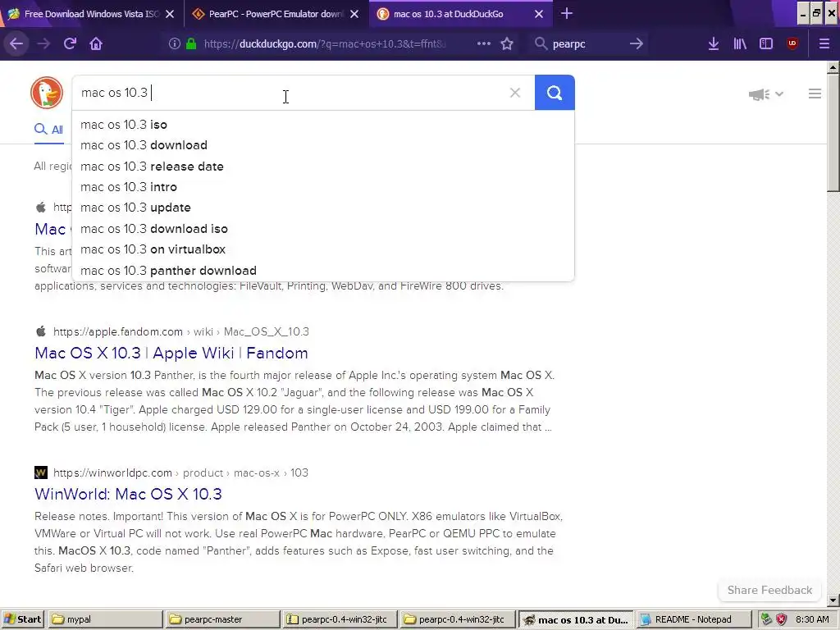The width and height of the screenshot is (840, 630).
Task: Switch to mypal folder in taskbar
Action: (105, 620)
